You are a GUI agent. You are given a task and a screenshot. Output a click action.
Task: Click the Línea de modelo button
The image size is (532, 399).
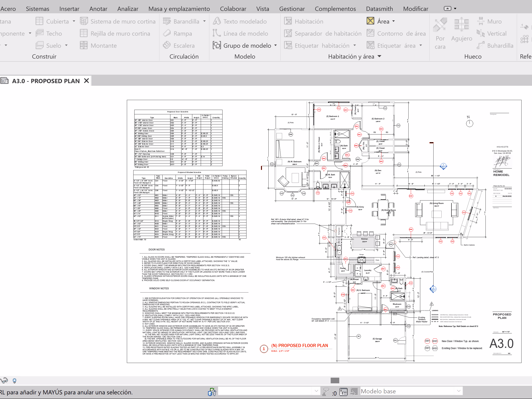[240, 33]
